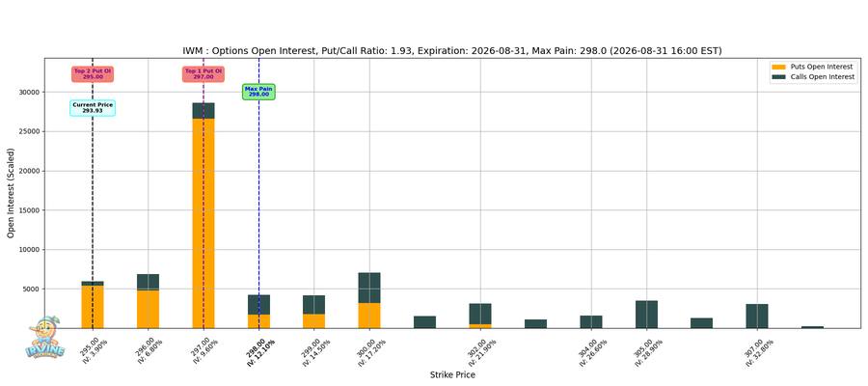The image size is (868, 386).
Task: Select the 'Calls Open Interest' legend label
Action: [823, 77]
